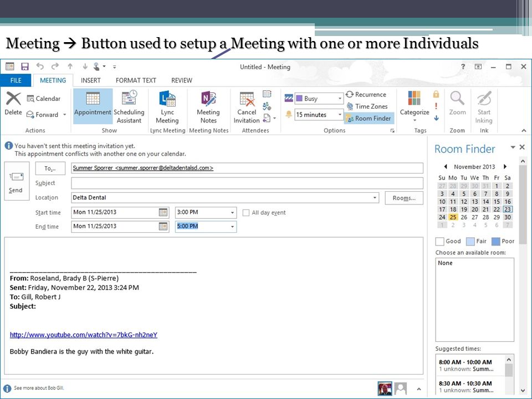Click the Undo arrow icon

point(40,66)
